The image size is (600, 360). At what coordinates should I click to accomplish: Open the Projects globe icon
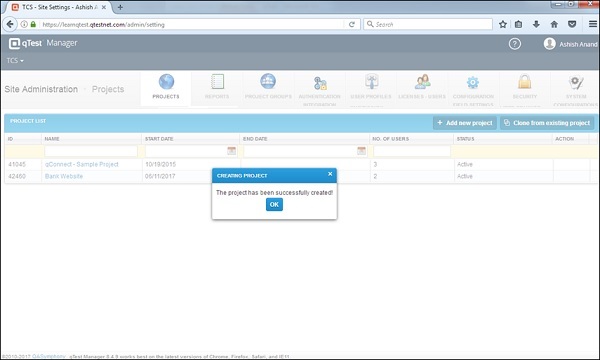[x=166, y=82]
